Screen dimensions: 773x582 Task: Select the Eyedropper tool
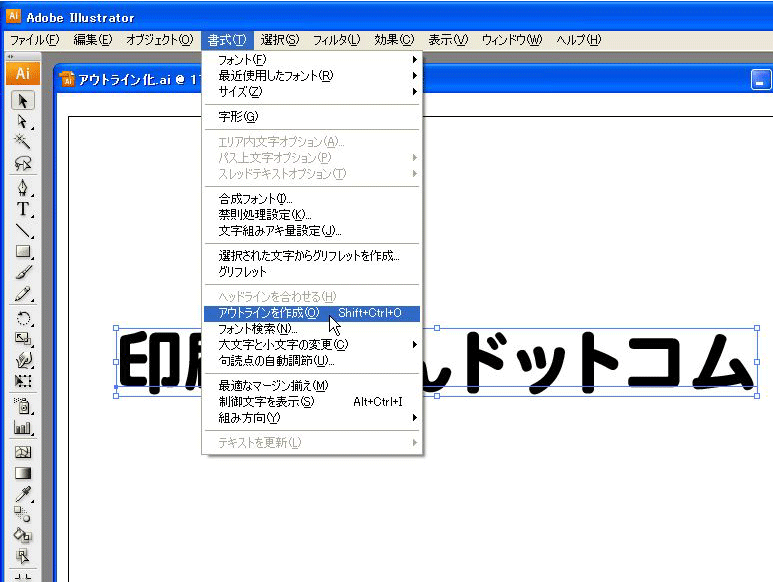coord(22,493)
